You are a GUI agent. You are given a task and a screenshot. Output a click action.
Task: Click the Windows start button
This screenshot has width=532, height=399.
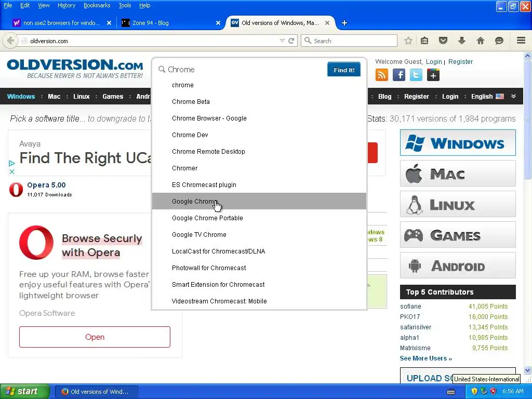click(24, 392)
